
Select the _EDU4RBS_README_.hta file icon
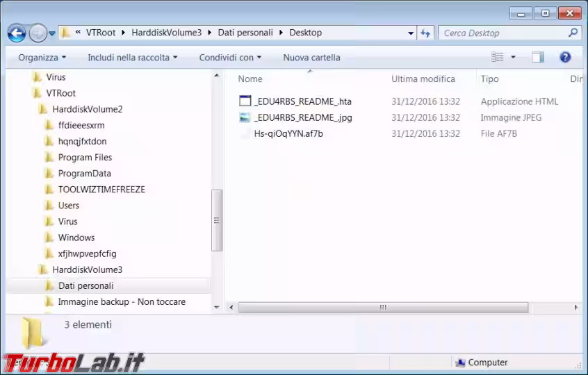click(245, 101)
